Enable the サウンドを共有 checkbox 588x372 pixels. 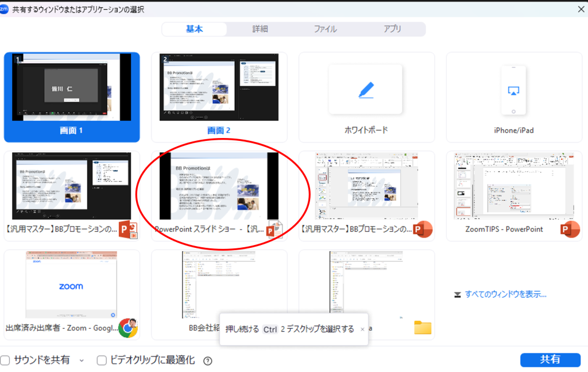[6, 361]
